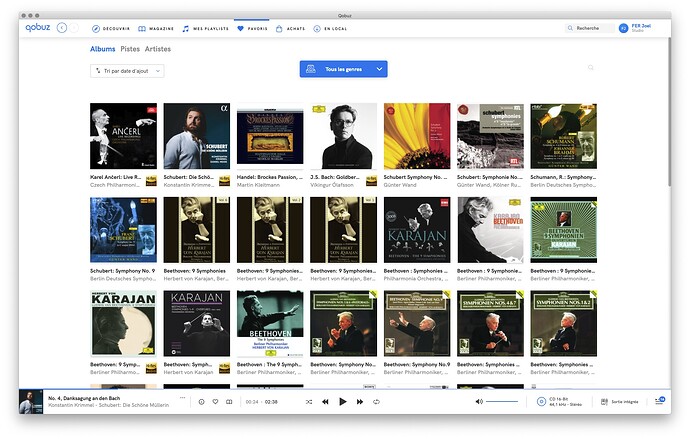Click the vertical scrollbar of the album list
This screenshot has height=439, width=690.
point(669,112)
